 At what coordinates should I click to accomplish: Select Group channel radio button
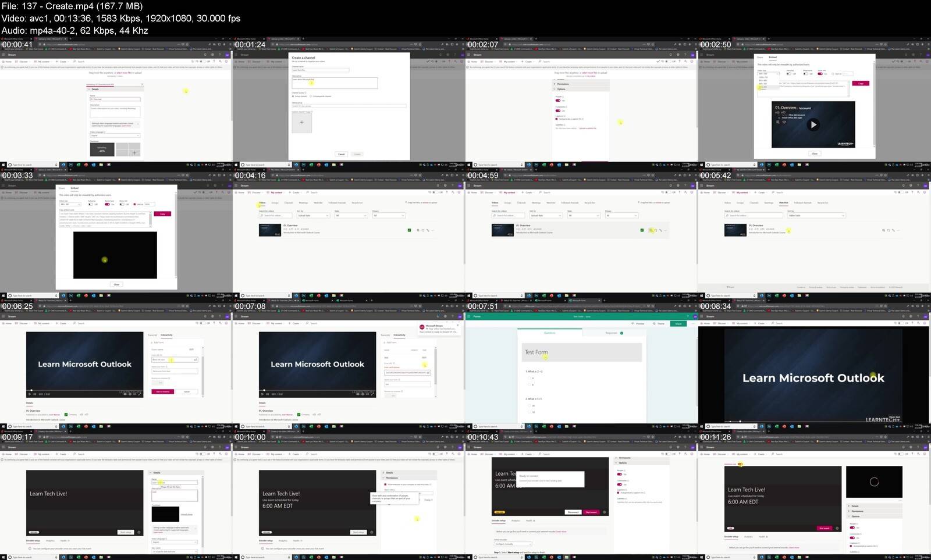(293, 96)
